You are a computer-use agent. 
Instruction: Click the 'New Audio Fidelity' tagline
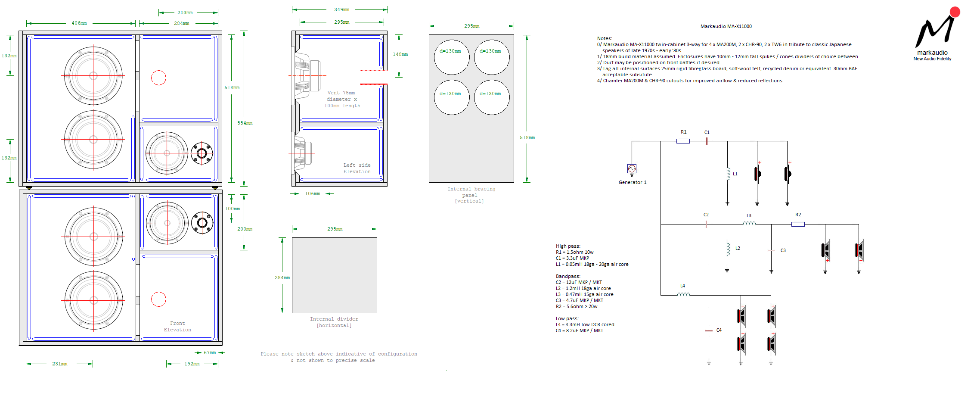pos(932,59)
